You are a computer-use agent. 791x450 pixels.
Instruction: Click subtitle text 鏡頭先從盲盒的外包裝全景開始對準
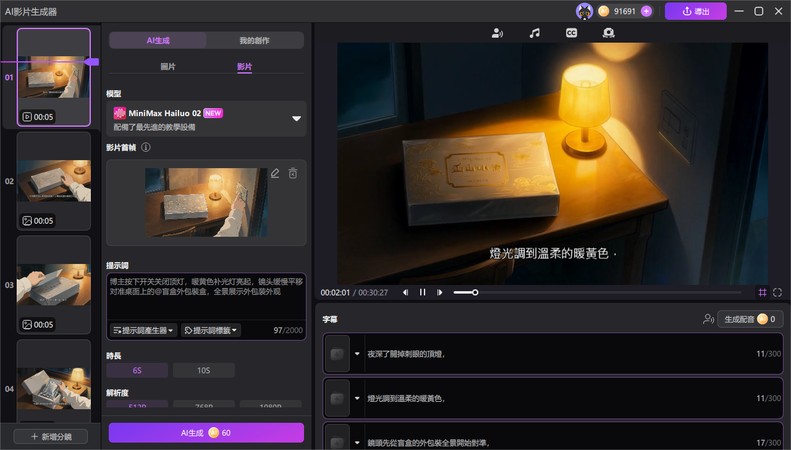pyautogui.click(x=428, y=443)
